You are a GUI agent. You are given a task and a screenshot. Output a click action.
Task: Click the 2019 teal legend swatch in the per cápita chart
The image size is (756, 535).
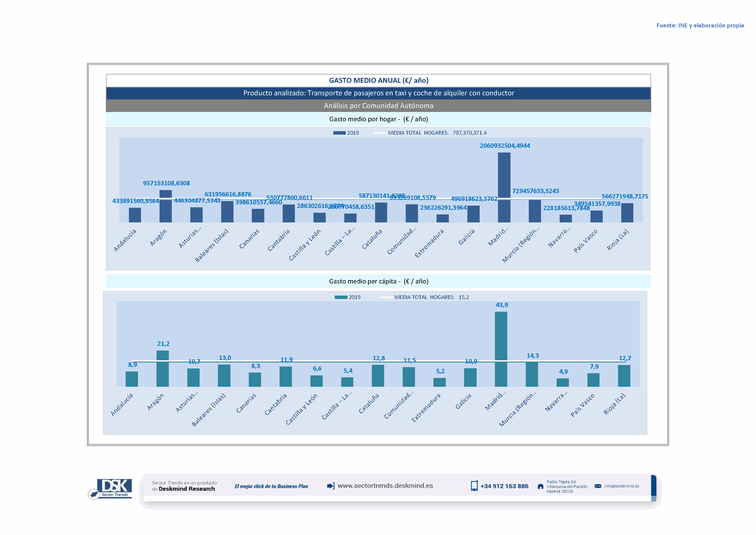click(341, 297)
